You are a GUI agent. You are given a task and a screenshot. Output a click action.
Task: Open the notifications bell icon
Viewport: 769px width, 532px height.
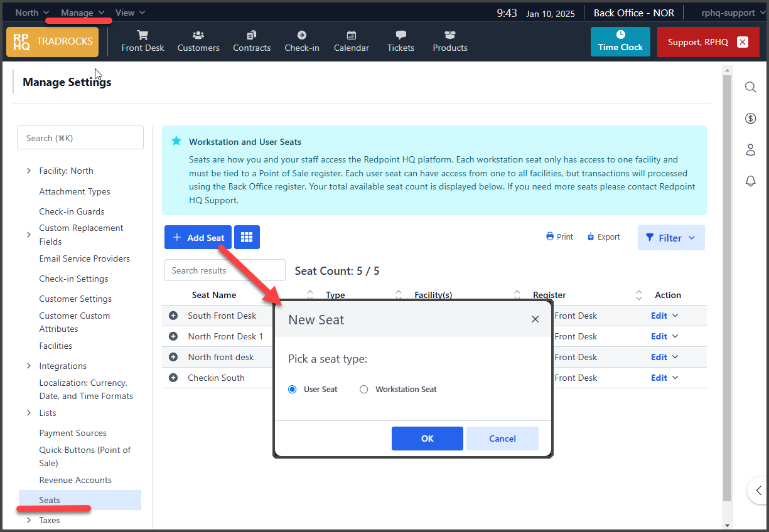(750, 181)
